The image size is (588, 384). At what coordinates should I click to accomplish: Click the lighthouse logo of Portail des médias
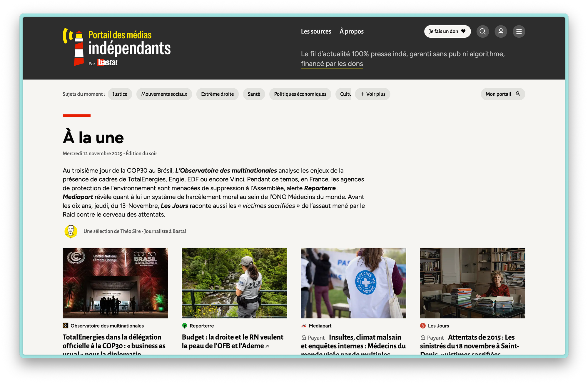click(73, 47)
